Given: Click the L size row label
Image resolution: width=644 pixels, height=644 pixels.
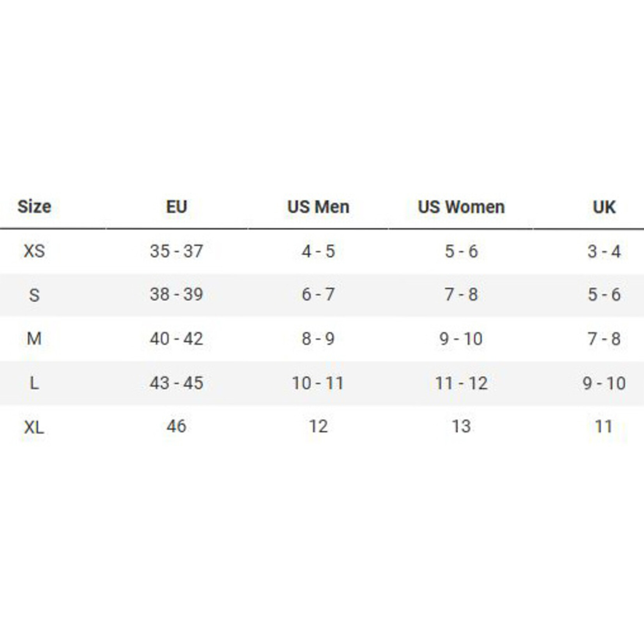Looking at the screenshot, I should pos(34,383).
